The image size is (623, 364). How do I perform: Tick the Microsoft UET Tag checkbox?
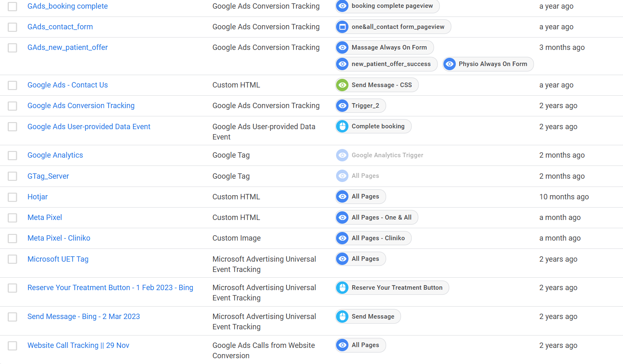pos(13,259)
